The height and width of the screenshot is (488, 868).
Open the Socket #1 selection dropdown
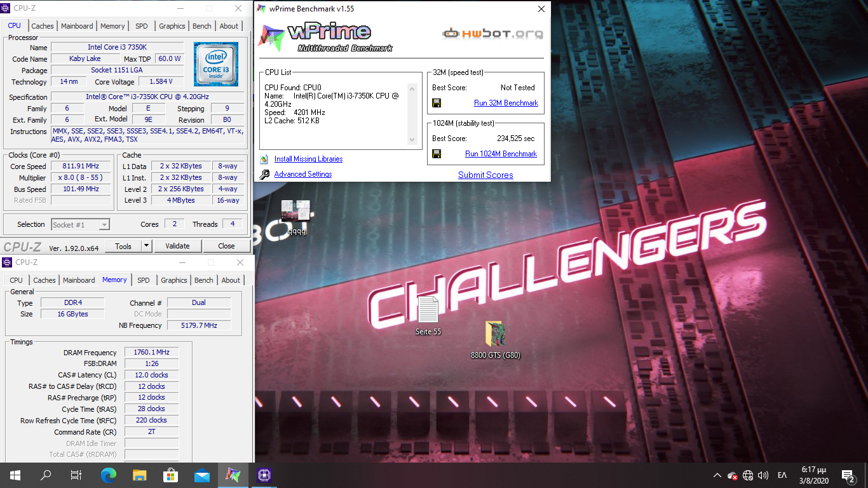(80, 224)
